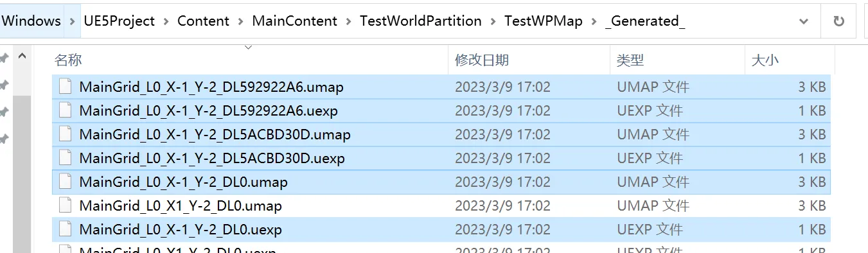
Task: Click 1 KB size of X-1_Y-2_DL0.uexp row
Action: click(x=811, y=229)
